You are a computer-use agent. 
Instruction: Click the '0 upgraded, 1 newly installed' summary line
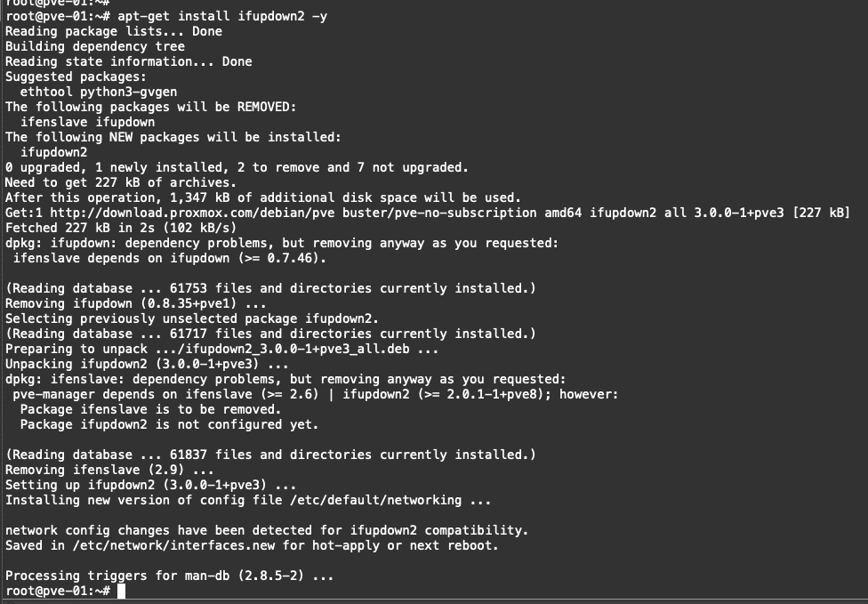[x=237, y=168]
